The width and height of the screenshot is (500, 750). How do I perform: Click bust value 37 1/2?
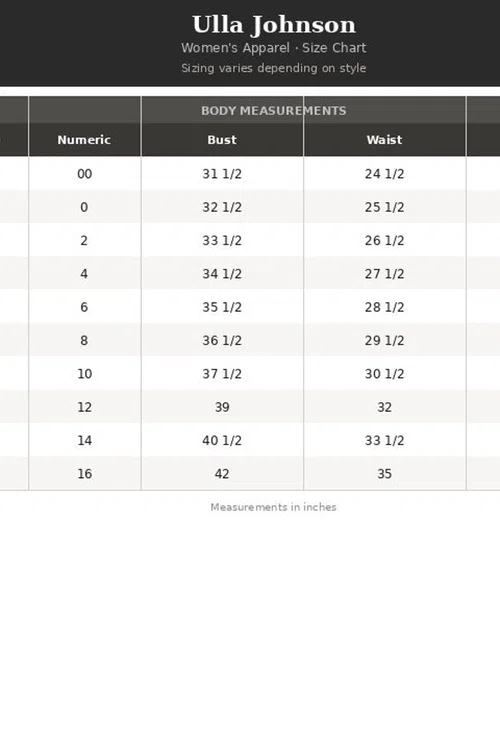tap(222, 374)
